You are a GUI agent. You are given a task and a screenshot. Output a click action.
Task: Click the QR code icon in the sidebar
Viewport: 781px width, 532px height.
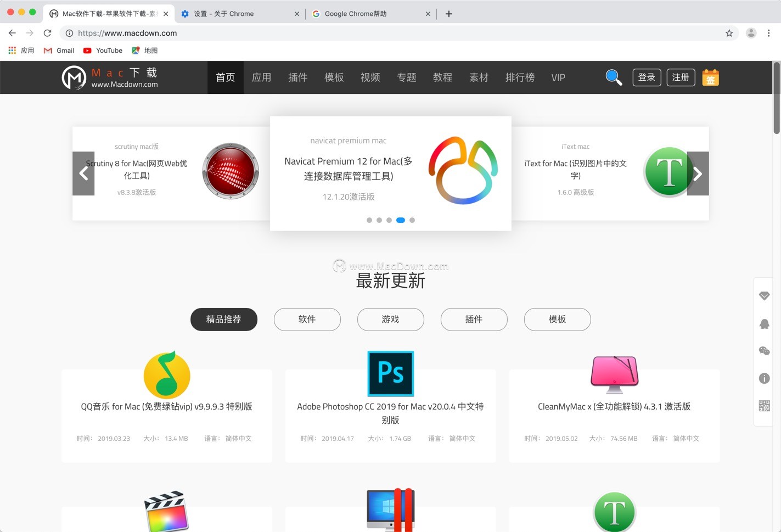coord(764,406)
